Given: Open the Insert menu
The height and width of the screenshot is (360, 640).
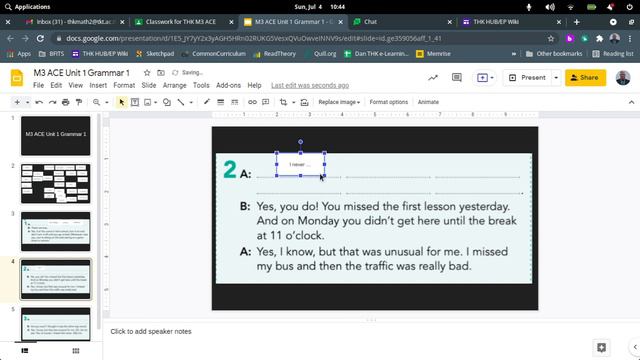Looking at the screenshot, I should coord(98,85).
